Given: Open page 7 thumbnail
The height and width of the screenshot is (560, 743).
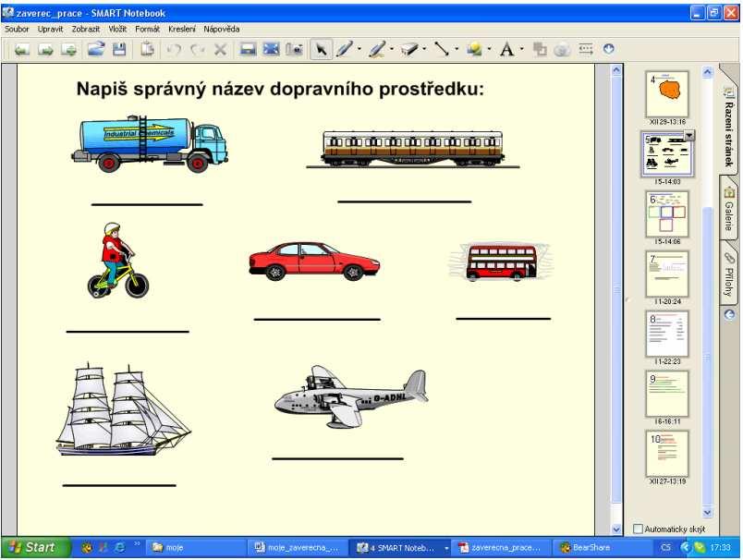Looking at the screenshot, I should pos(667,274).
